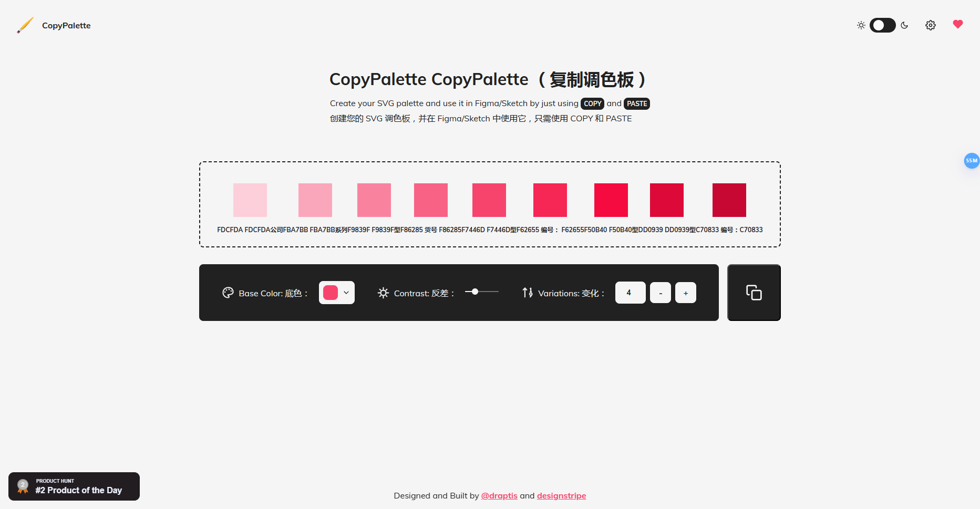The height and width of the screenshot is (509, 980).
Task: Open settings with the gear icon
Action: point(930,25)
